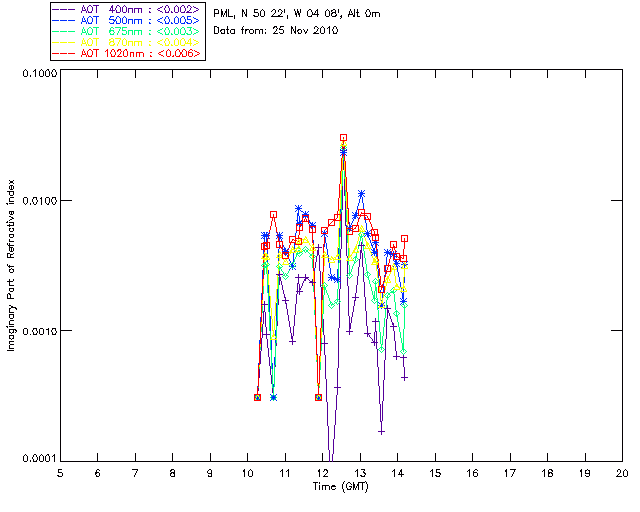
Task: Click the x-axis tick label 20
Action: tap(622, 474)
